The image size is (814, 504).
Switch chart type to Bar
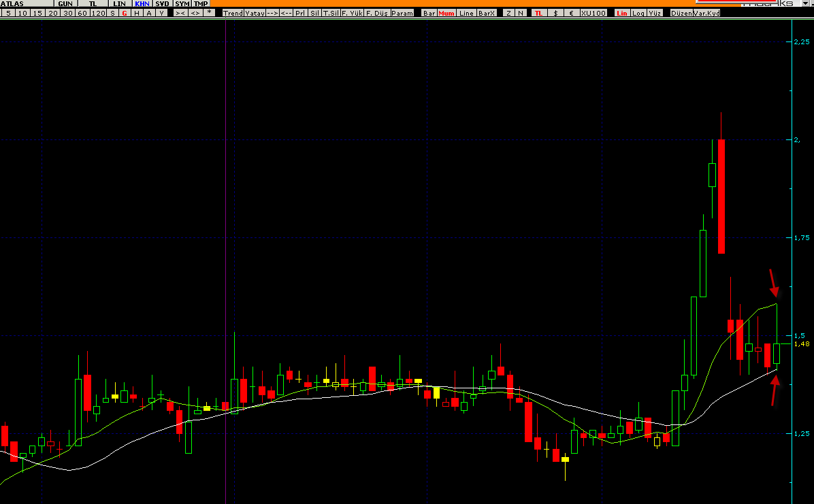click(429, 13)
